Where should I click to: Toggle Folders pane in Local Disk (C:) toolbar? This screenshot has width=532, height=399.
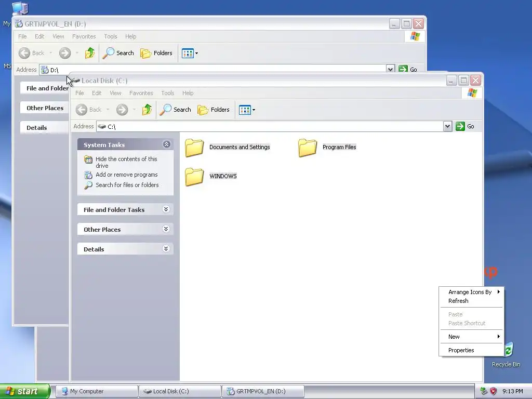214,110
